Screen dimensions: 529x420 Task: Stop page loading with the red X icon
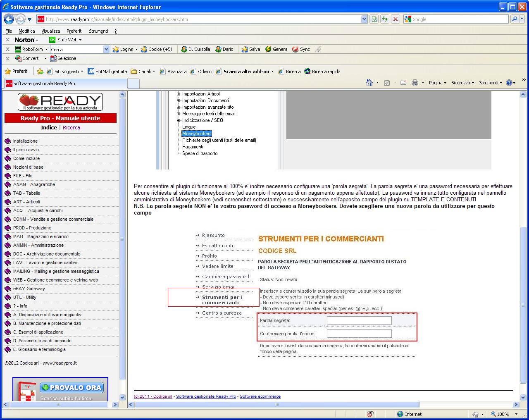tap(396, 19)
